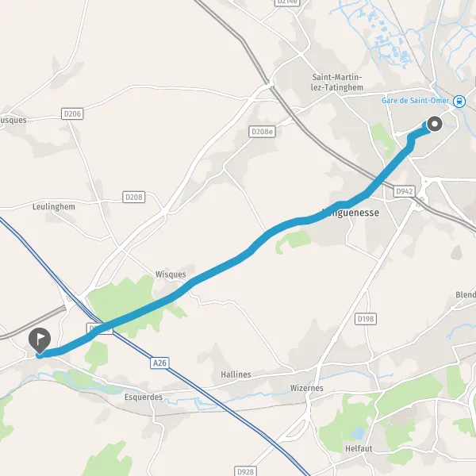This screenshot has height=476, width=476.
Task: Click the Longuenesse town label
Action: [351, 213]
